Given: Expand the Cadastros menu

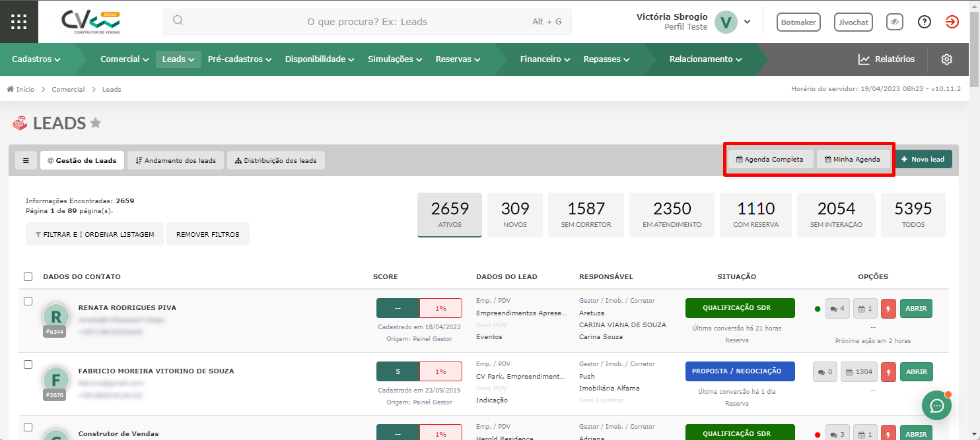Looking at the screenshot, I should 36,59.
